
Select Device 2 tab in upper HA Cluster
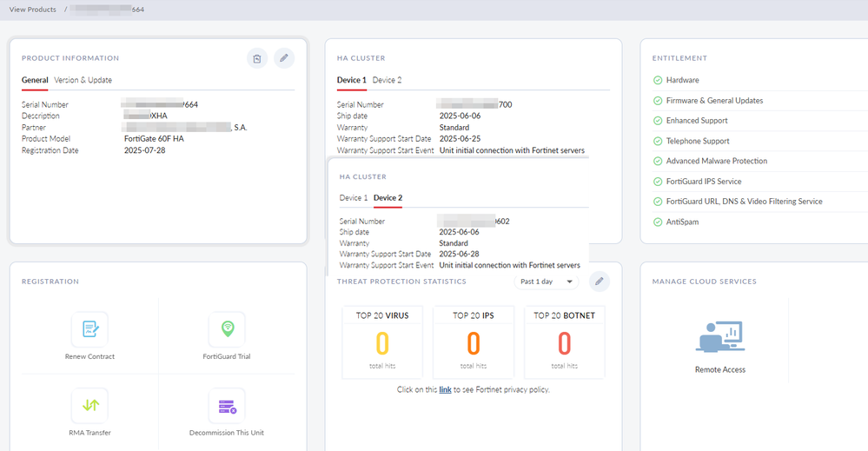pos(387,80)
